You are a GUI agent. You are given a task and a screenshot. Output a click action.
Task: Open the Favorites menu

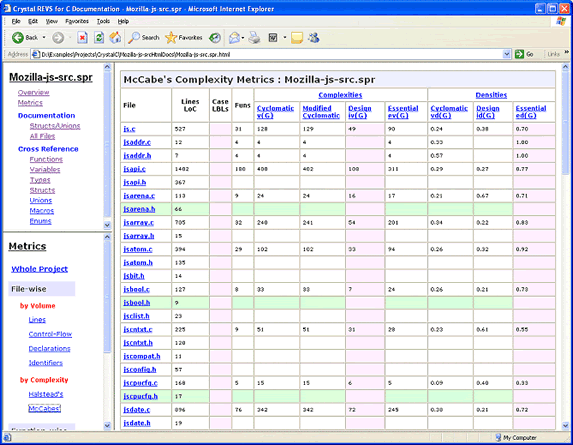tap(77, 21)
